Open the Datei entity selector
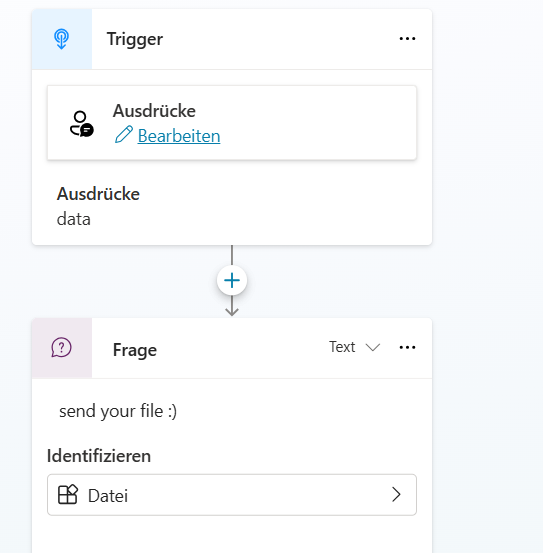This screenshot has height=553, width=543. [x=232, y=495]
